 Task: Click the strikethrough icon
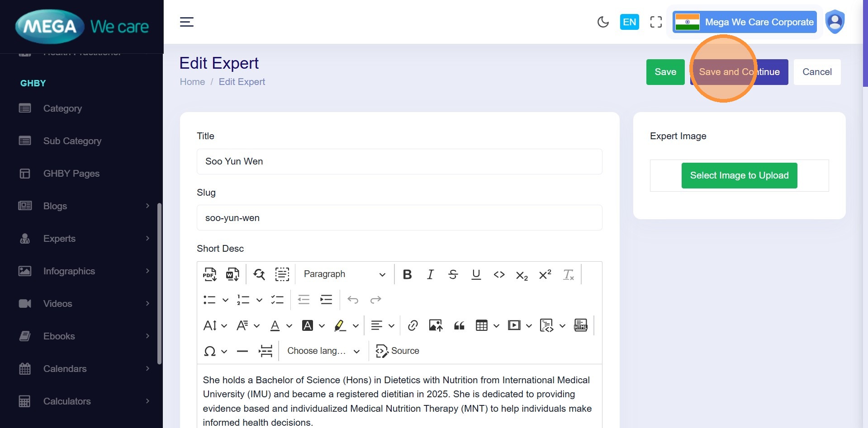(x=453, y=274)
